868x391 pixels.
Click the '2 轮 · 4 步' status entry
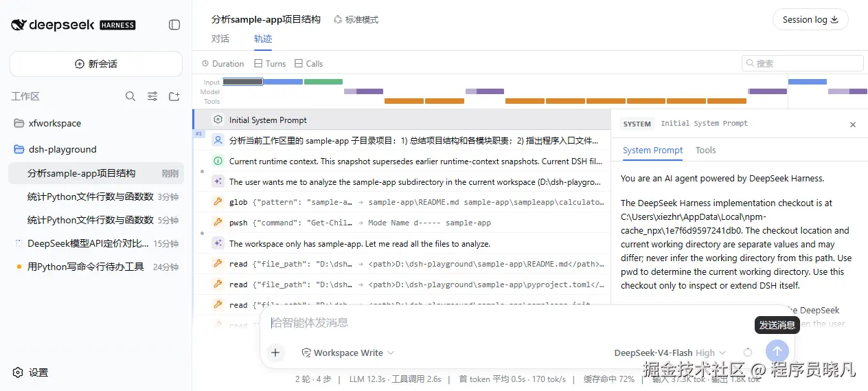tap(313, 379)
